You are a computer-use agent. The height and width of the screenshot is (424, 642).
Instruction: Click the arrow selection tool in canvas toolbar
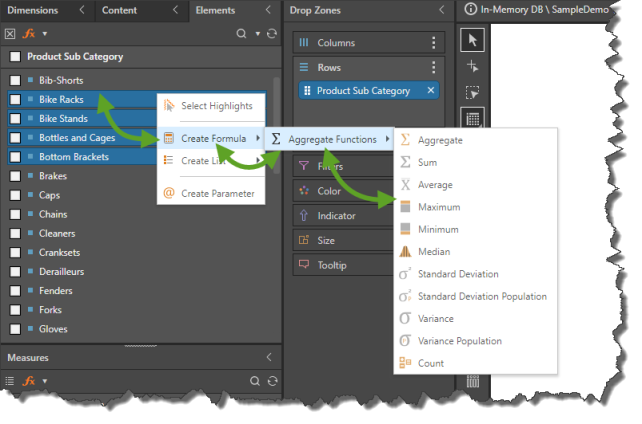473,41
